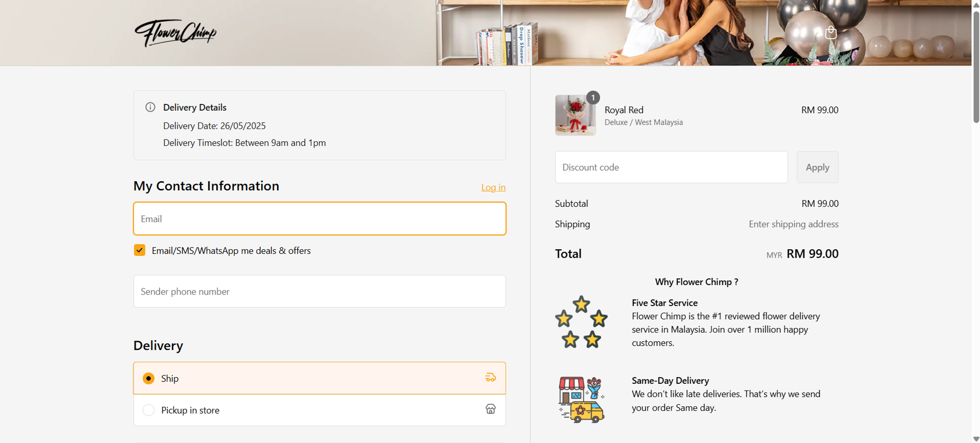This screenshot has height=443, width=980.
Task: Click the Subtotal 'RM 99.00' amount
Action: pyautogui.click(x=819, y=203)
